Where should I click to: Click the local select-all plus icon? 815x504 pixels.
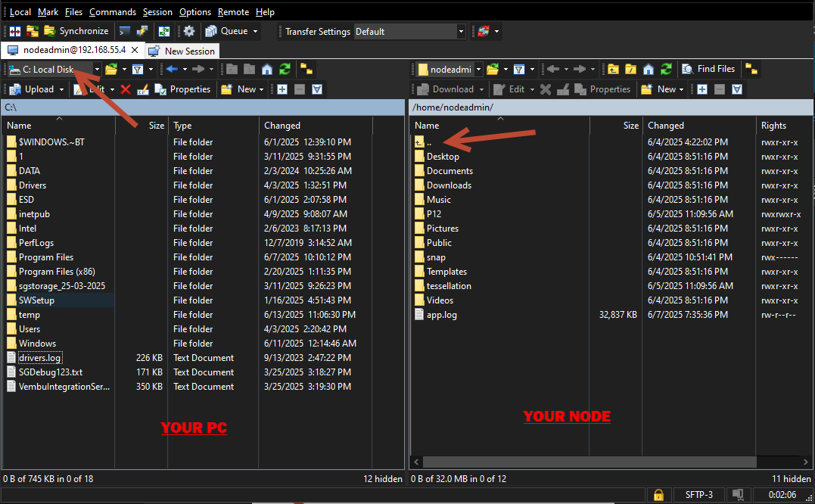pyautogui.click(x=282, y=89)
